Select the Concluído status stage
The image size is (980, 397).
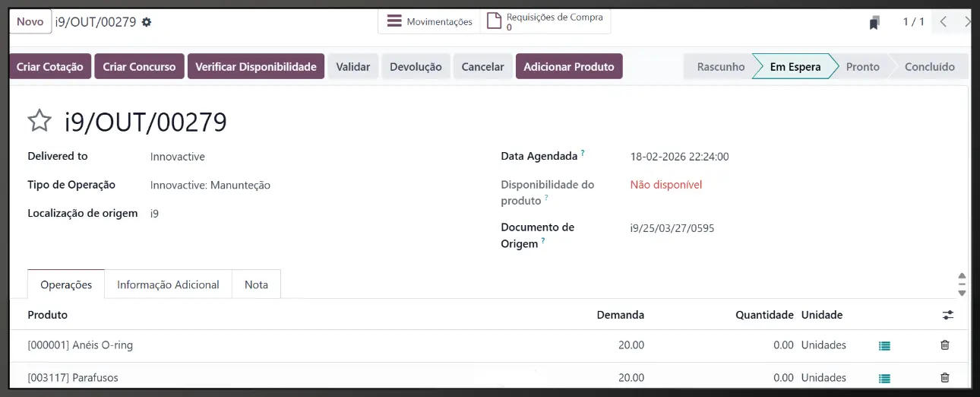coord(930,66)
